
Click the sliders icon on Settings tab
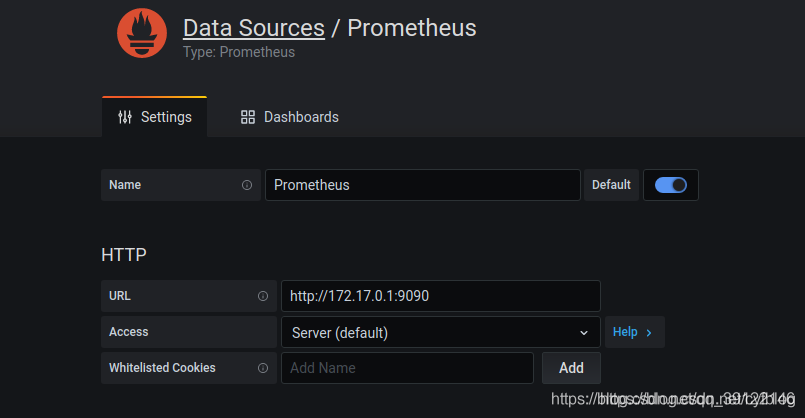125,117
